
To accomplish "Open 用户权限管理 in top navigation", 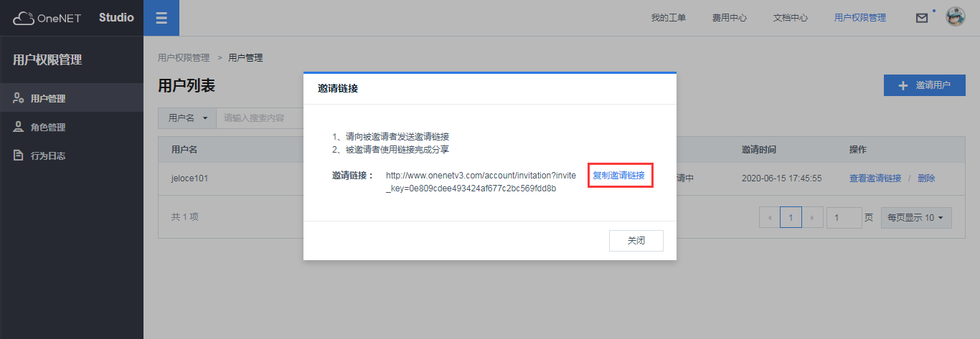I will click(x=860, y=18).
